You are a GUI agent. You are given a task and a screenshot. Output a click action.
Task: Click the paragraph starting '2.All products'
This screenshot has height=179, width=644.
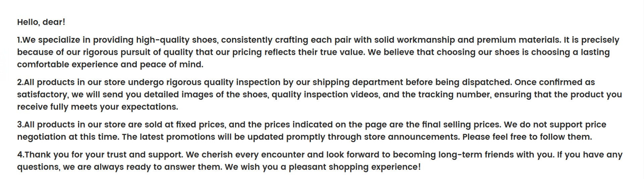[302, 95]
